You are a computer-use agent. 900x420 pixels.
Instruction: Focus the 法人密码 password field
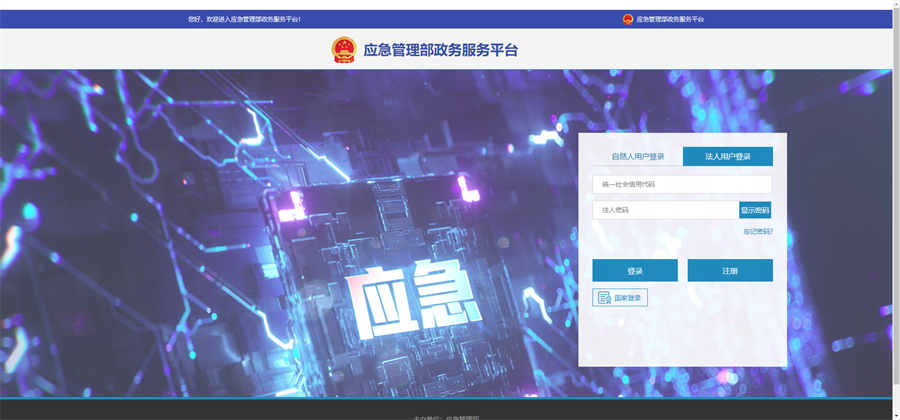pos(665,210)
